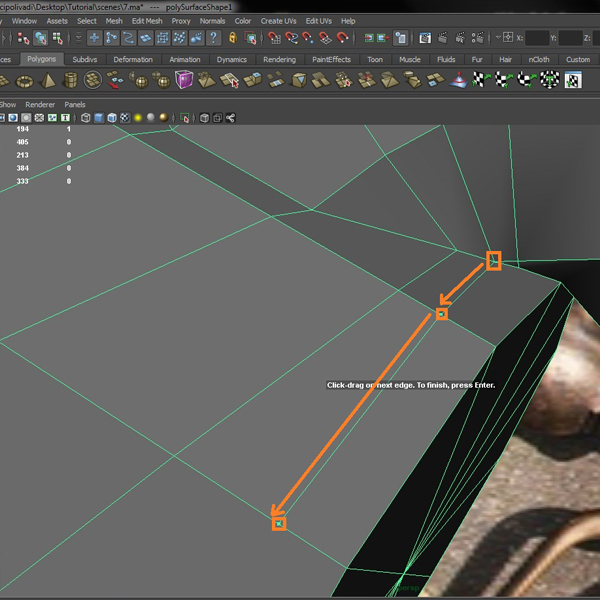Click planar mapping checker shelf icon

click(481, 80)
